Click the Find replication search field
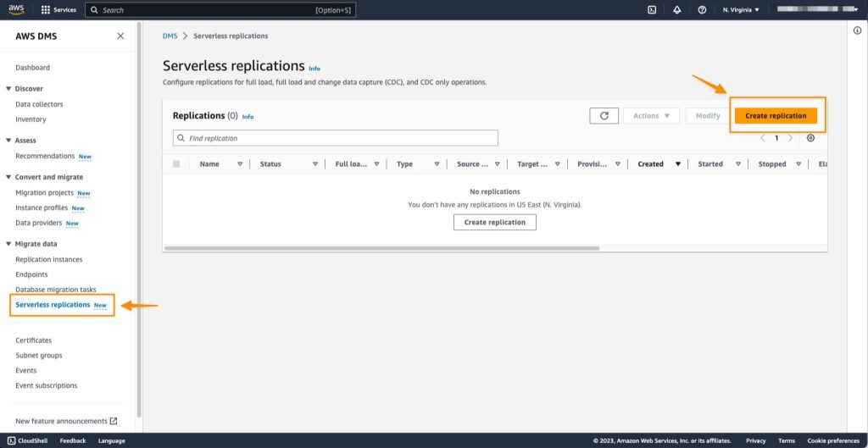868x448 pixels. point(336,138)
